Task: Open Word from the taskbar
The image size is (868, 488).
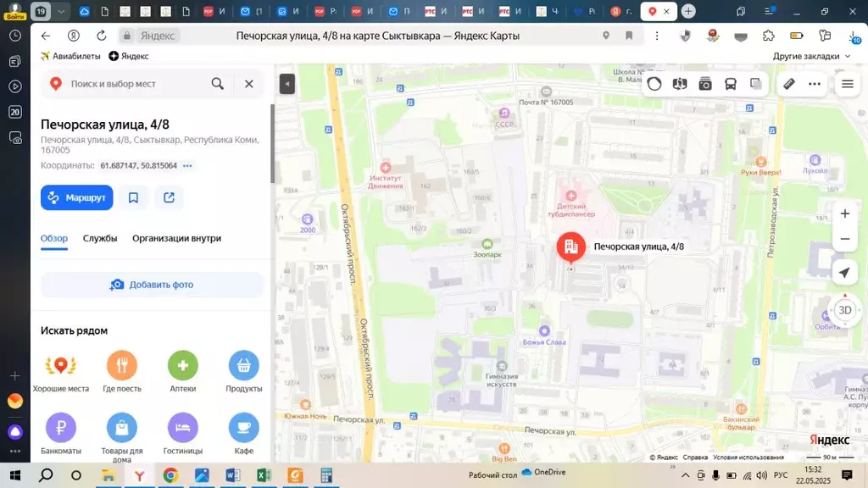Action: coord(232,475)
